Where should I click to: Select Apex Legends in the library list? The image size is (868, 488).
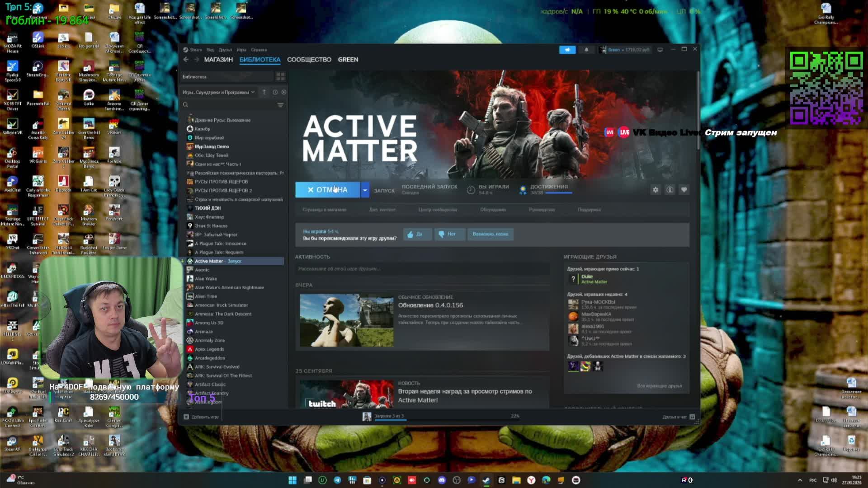pos(209,349)
